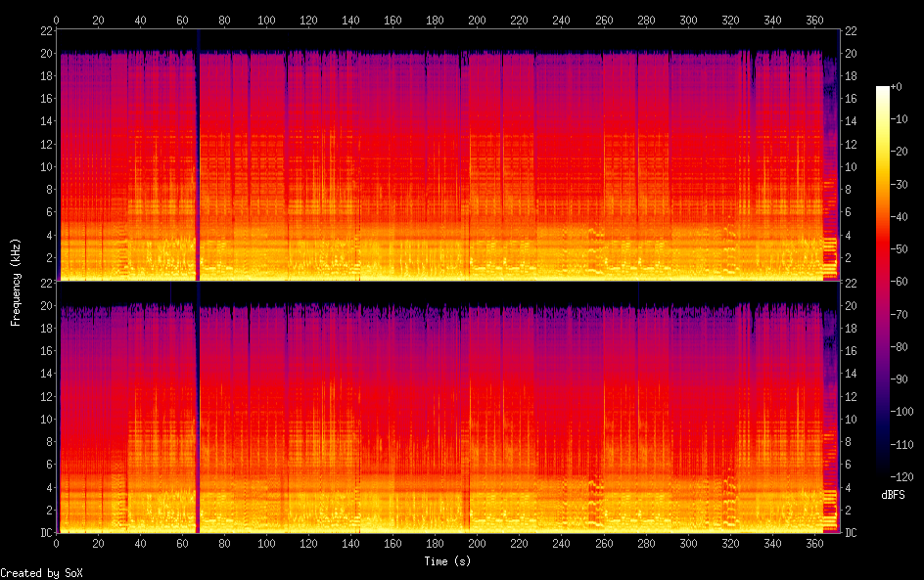Click the 'Created by SoX' caption
This screenshot has width=924, height=580.
pos(41,573)
